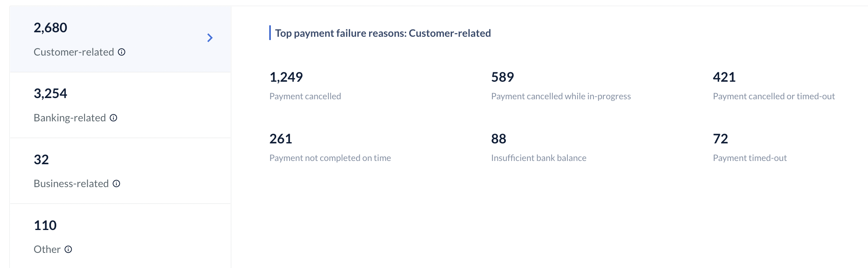Select the Other 110 category

click(x=120, y=236)
